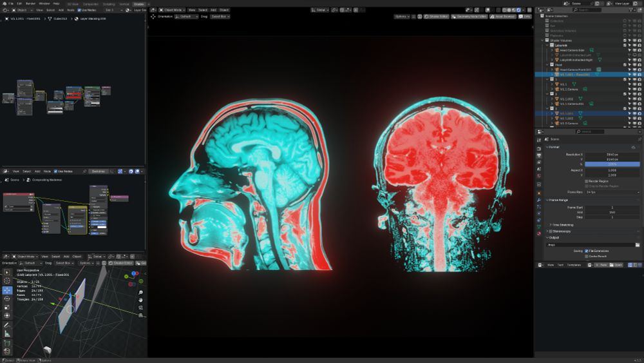Open the File menu
Screen dimensions: 644x363
click(11, 3)
